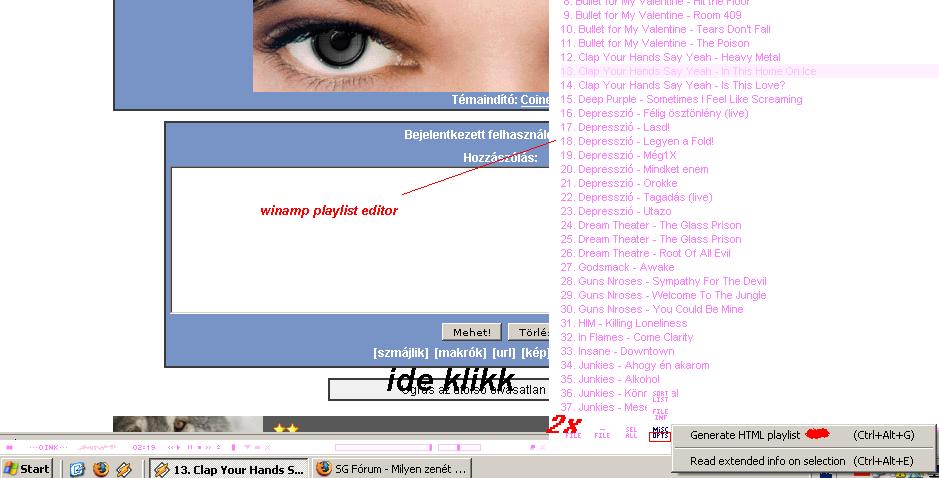Screen dimensions: 939x478
Task: Open the [szmájlik] link
Action: click(400, 353)
